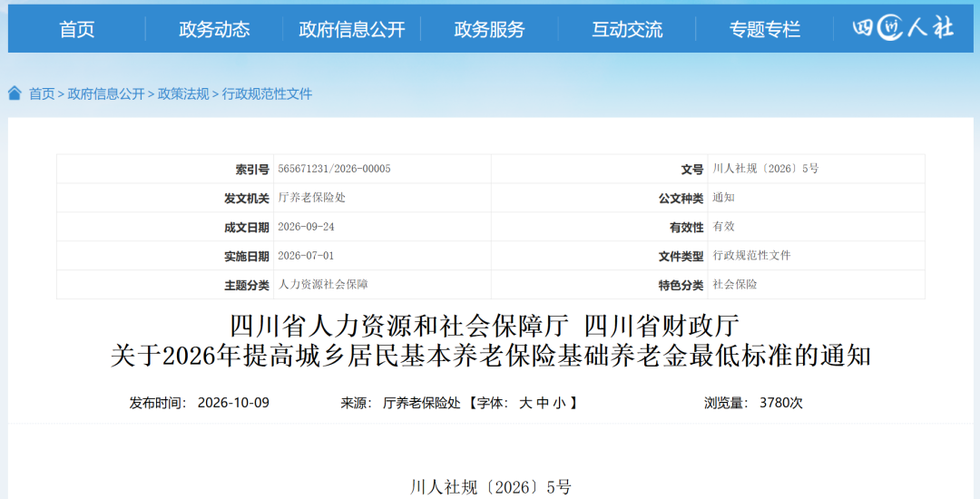Open the 政务动态 navigation menu

point(214,29)
